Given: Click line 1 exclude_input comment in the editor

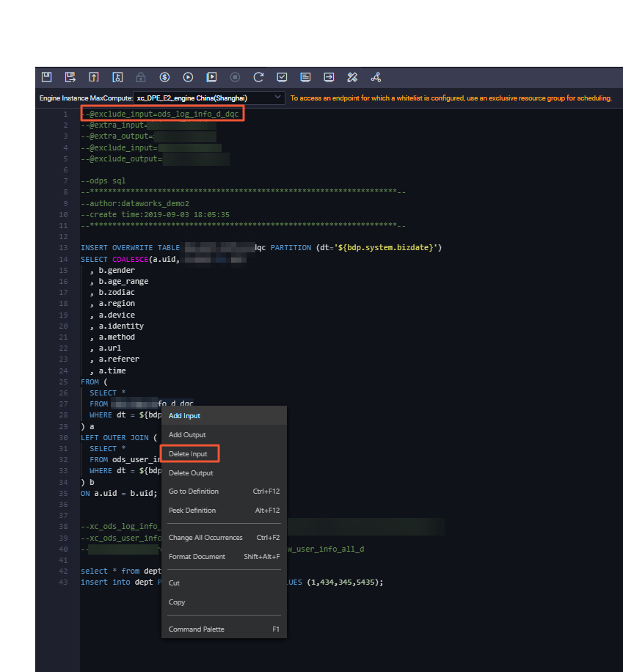Looking at the screenshot, I should (161, 114).
